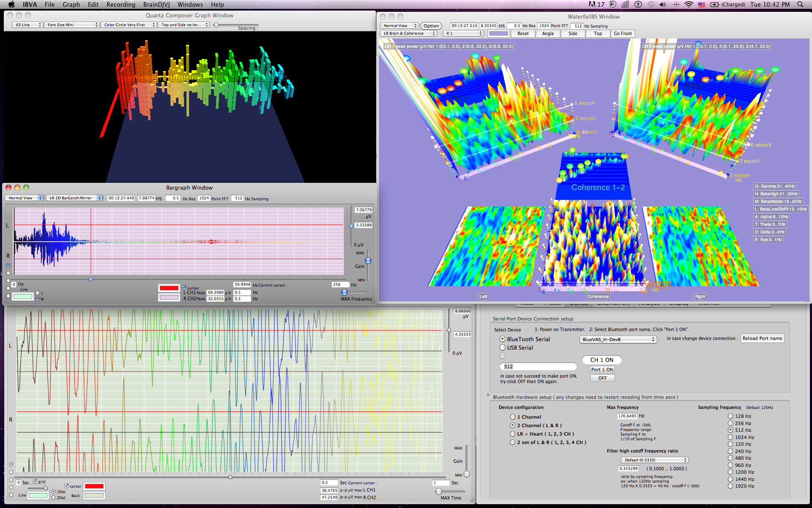Toggle the cursor checkbox in Bargraph window
Screen dimensions: 812x508
(184, 288)
